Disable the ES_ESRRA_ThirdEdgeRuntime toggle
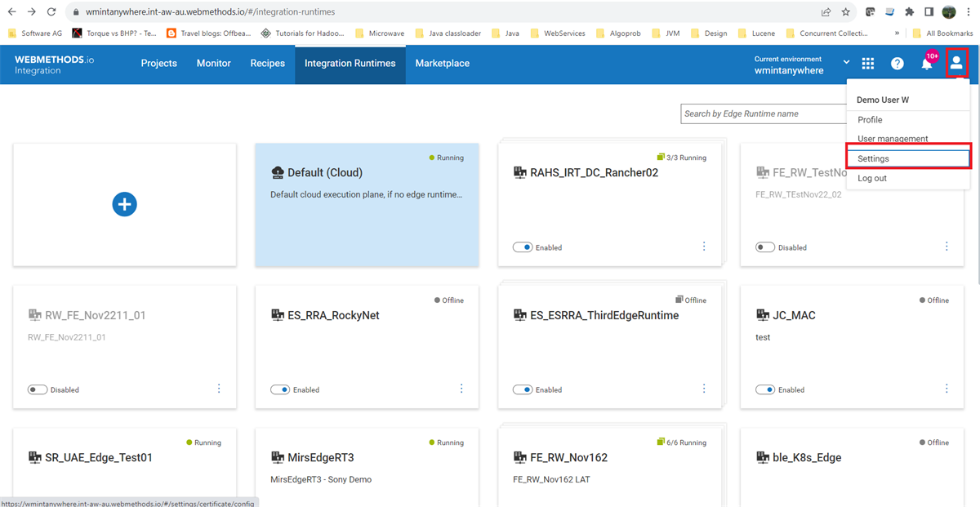Screen dimensions: 980x507 (x=523, y=389)
